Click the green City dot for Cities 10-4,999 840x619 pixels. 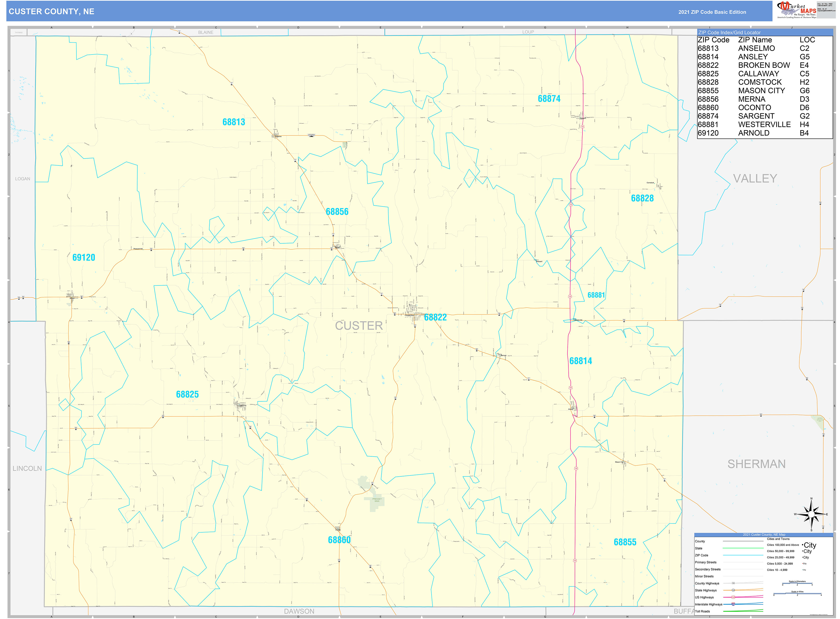pyautogui.click(x=803, y=569)
